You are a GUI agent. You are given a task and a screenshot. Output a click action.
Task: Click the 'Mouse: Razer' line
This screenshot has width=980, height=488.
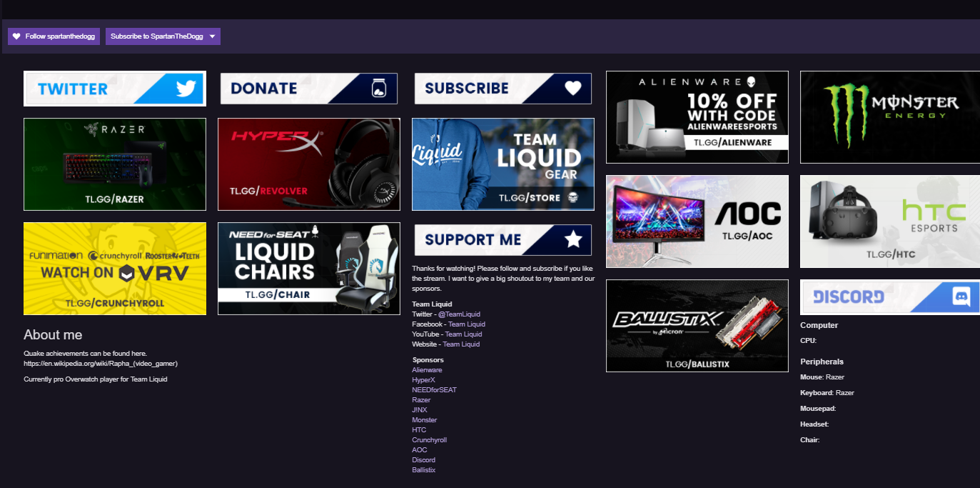822,377
